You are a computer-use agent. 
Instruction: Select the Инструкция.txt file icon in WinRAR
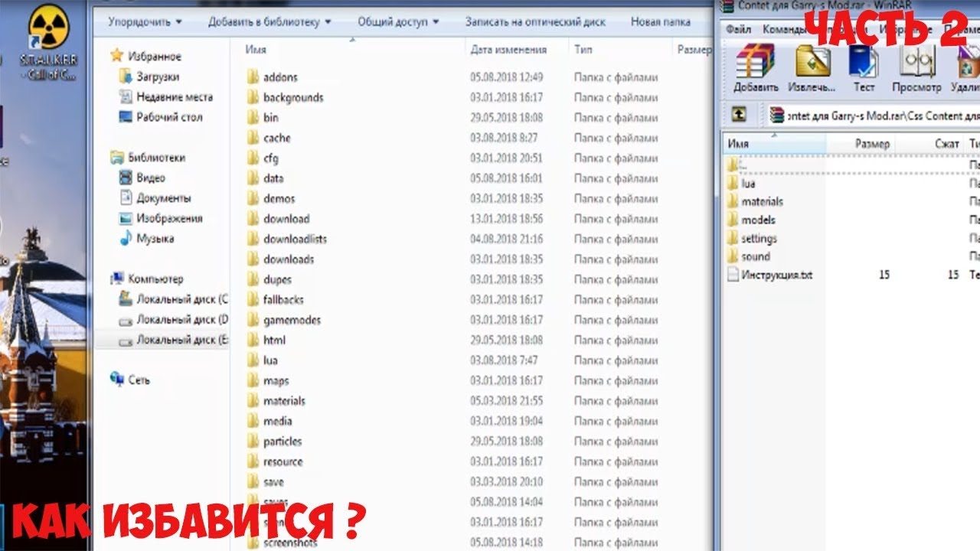tap(733, 275)
